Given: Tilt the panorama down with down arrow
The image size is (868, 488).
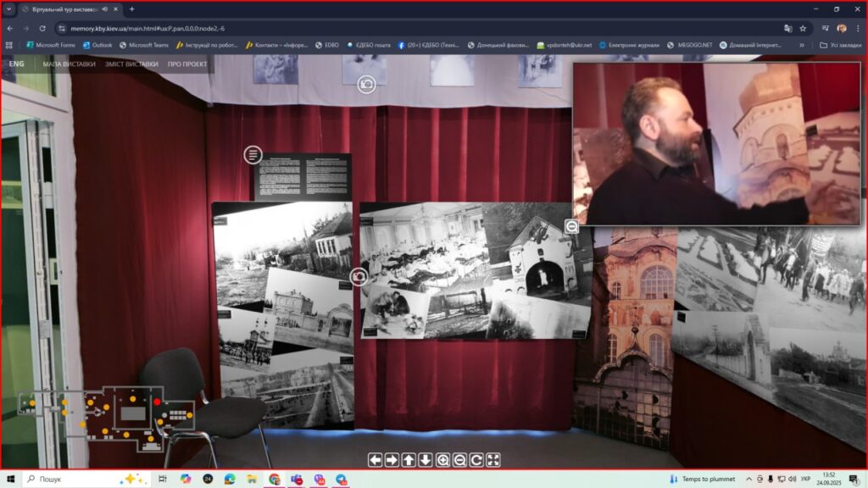Looking at the screenshot, I should tap(426, 460).
